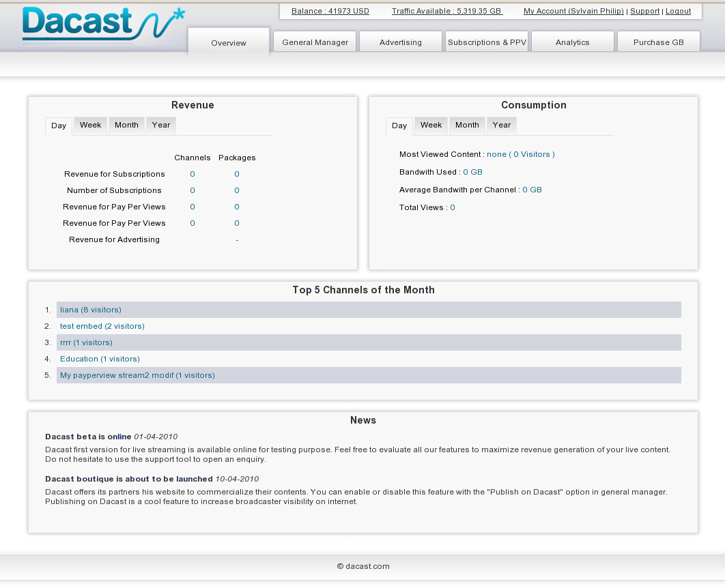
Task: Click the Dacast beta is online headline
Action: click(88, 437)
